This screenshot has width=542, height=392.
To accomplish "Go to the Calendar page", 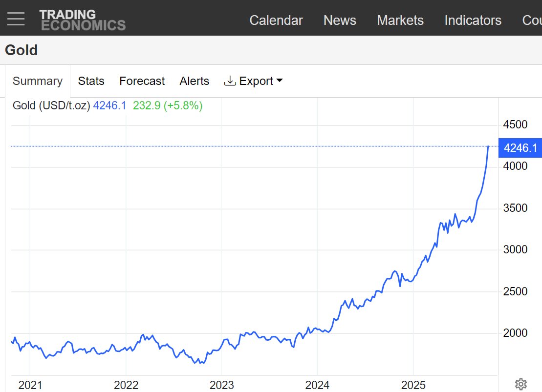I will (x=276, y=21).
